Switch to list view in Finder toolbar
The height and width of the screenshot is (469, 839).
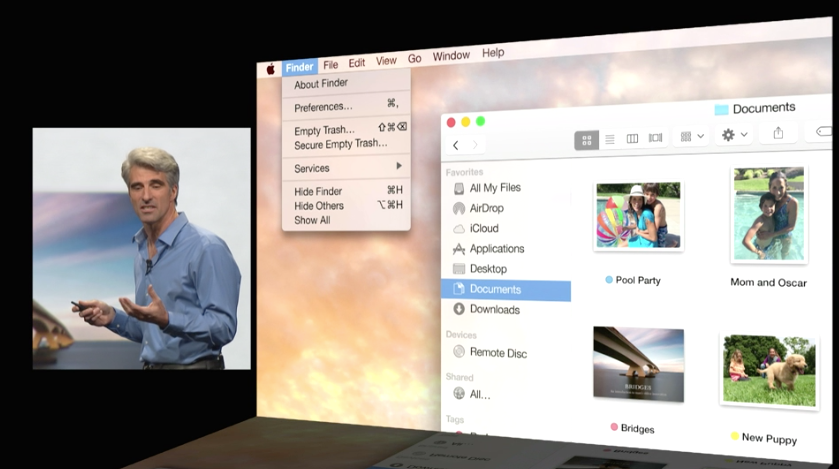click(610, 139)
